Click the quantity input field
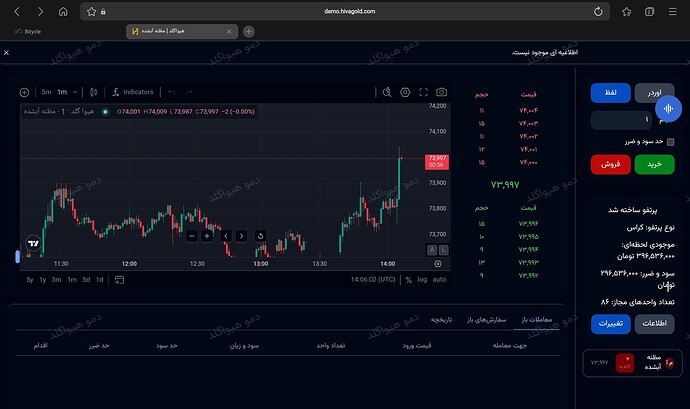This screenshot has width=690, height=409. [x=621, y=120]
